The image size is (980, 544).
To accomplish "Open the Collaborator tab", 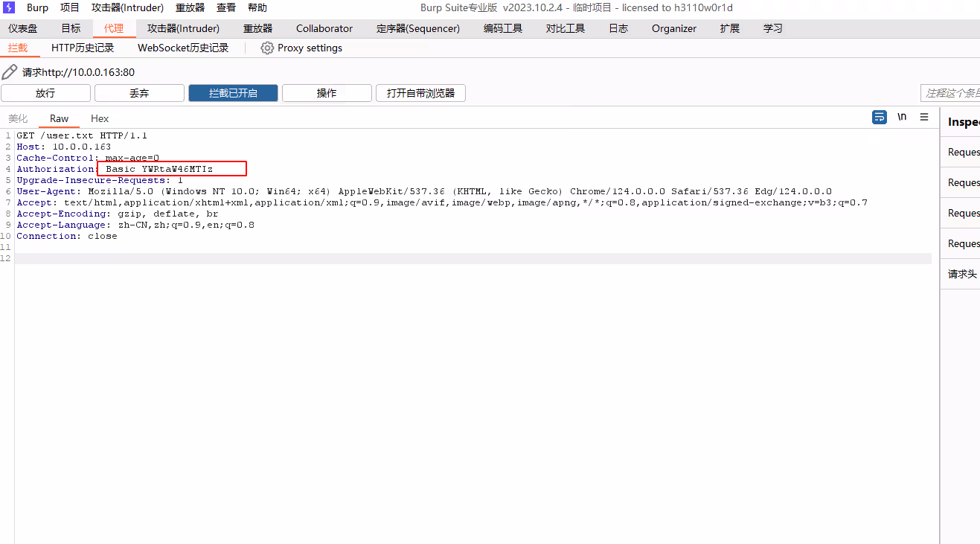I will (324, 29).
